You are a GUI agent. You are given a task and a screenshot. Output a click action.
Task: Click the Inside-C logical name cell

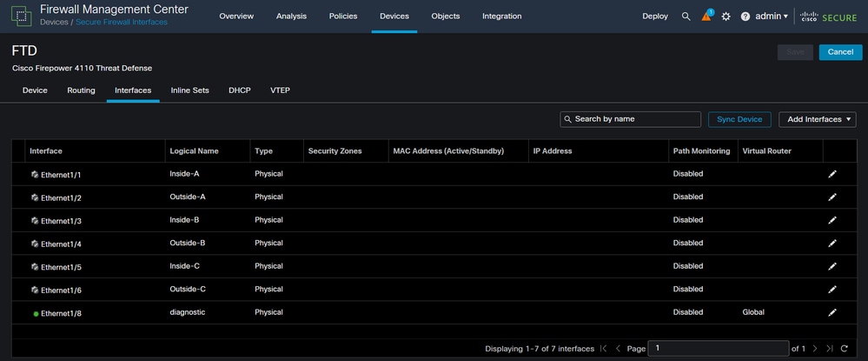click(185, 266)
